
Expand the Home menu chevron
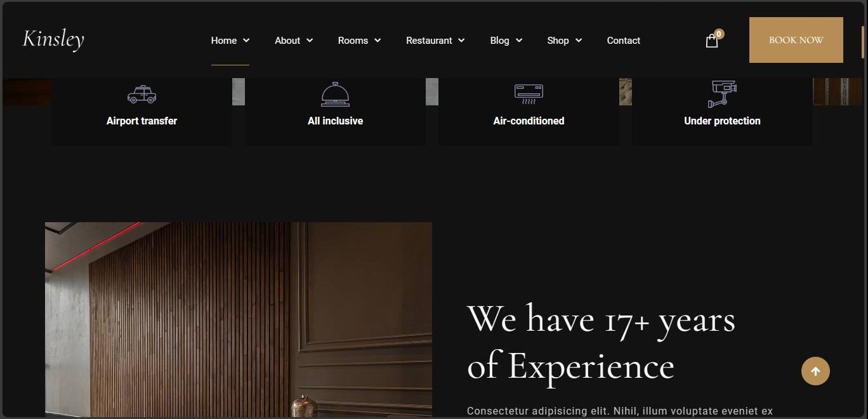click(246, 40)
